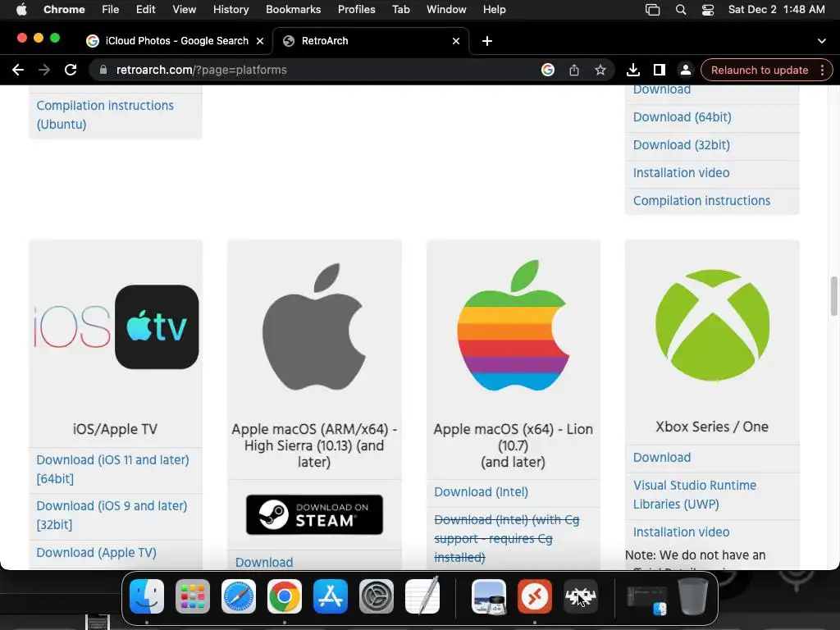This screenshot has height=630, width=840.
Task: Open Chrome from the Dock
Action: pos(285,596)
